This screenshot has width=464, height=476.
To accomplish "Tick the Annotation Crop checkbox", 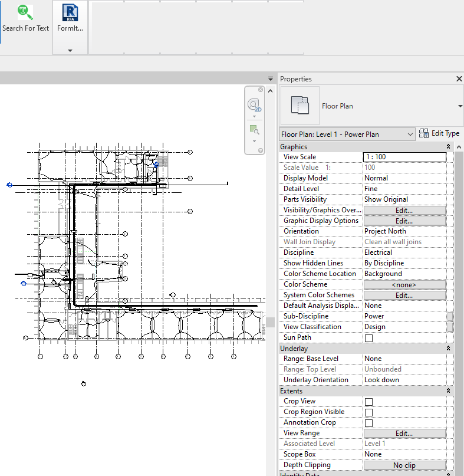I will tap(368, 423).
